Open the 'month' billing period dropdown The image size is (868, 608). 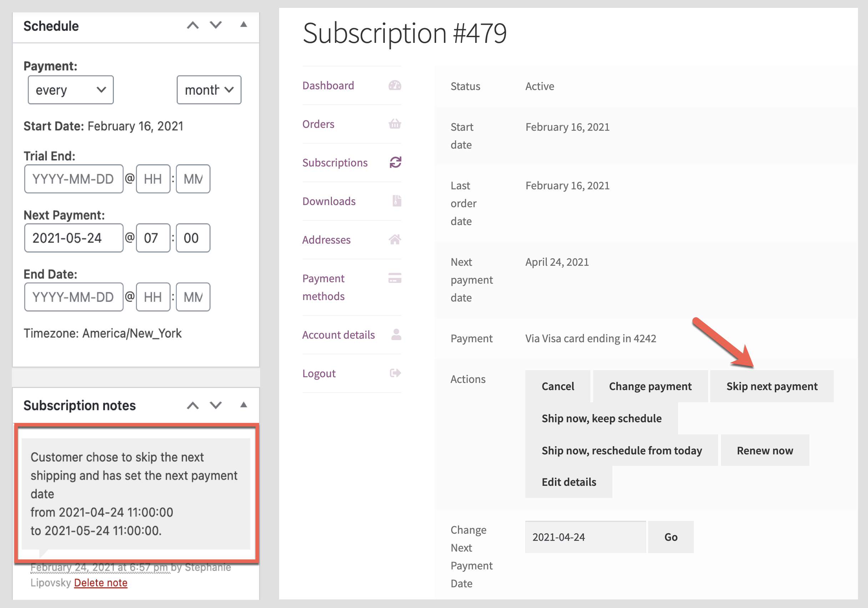[209, 90]
